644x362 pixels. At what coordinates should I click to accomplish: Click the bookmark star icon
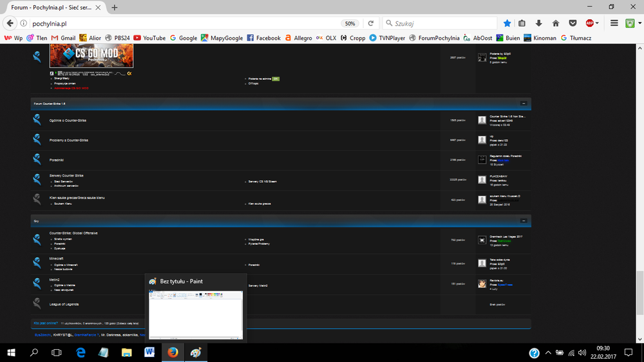(x=507, y=23)
